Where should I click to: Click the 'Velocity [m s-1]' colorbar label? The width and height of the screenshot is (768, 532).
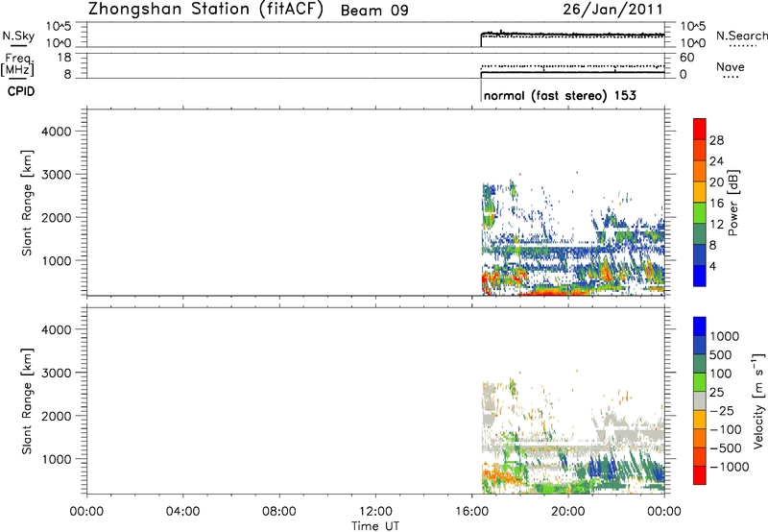[758, 400]
